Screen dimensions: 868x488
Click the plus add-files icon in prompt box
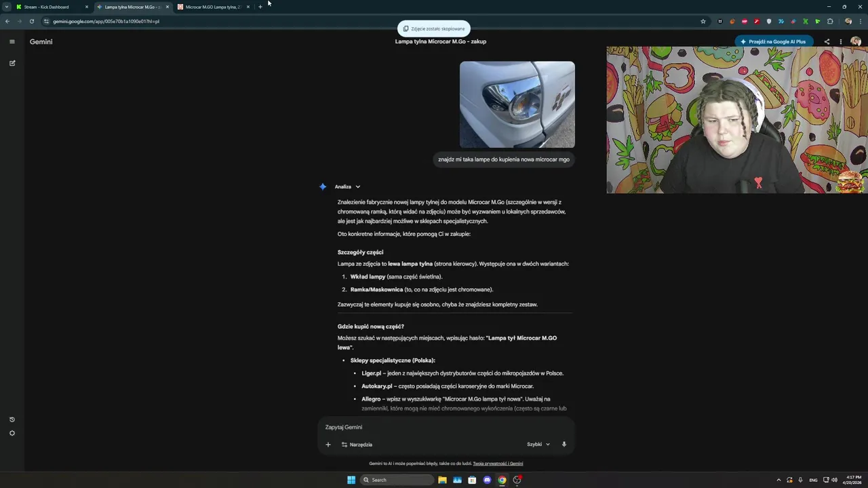[328, 445]
